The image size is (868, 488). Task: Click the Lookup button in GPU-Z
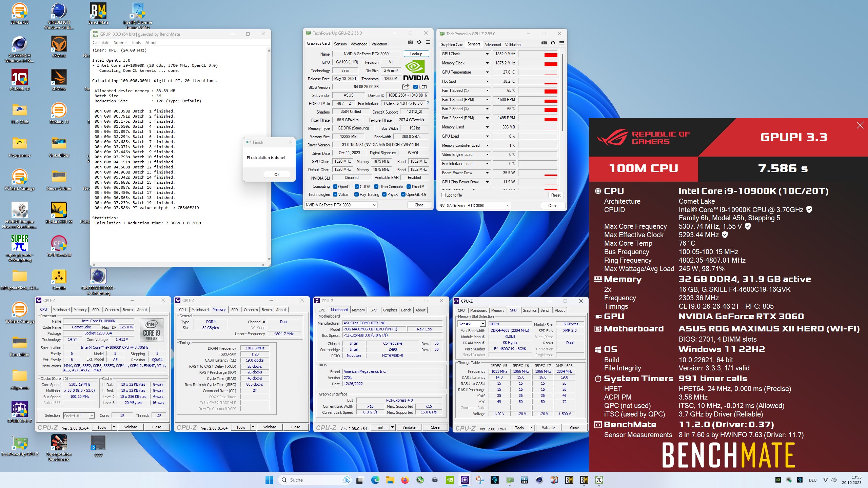(416, 54)
